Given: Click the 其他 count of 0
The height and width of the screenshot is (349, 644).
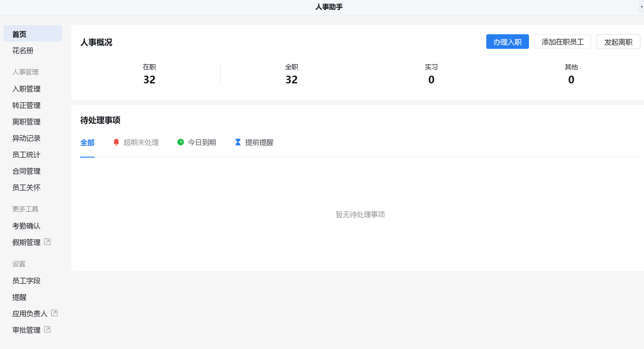Looking at the screenshot, I should click(x=571, y=79).
